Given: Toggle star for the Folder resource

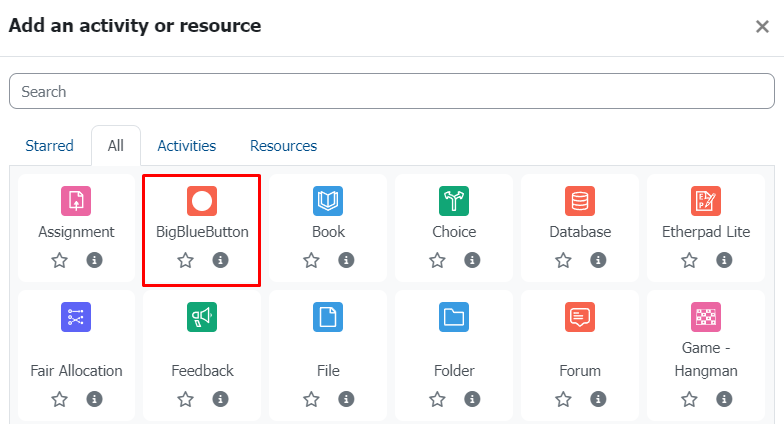Looking at the screenshot, I should tap(438, 399).
